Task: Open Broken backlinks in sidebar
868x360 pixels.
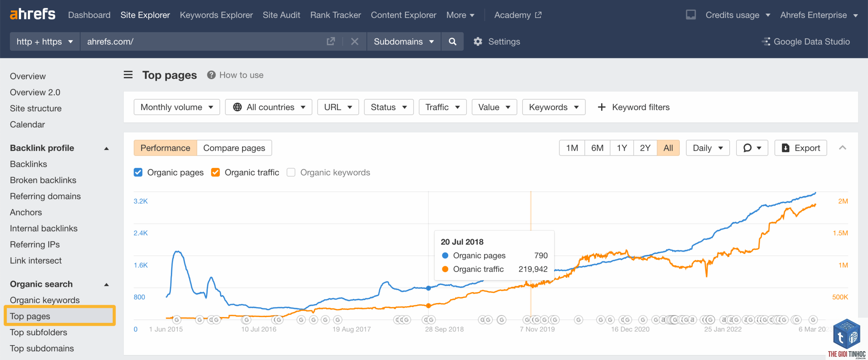Action: [x=43, y=180]
